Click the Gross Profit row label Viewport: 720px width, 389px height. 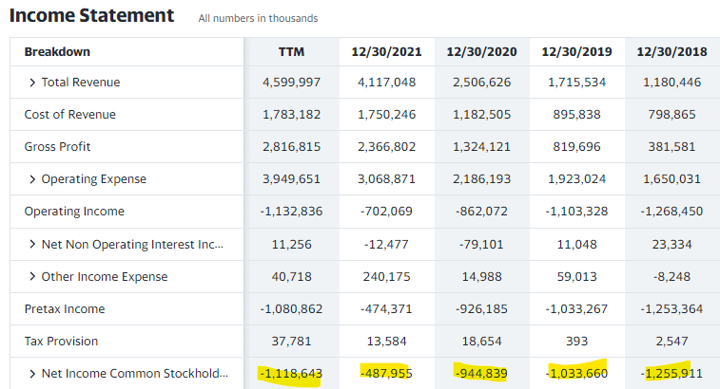(x=57, y=147)
